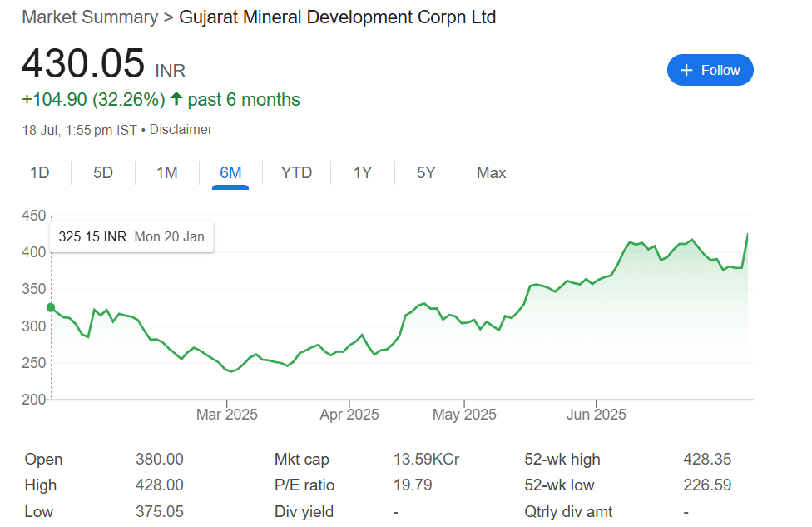Click the 52-wk high label
Image resolution: width=812 pixels, height=527 pixels.
tap(562, 459)
